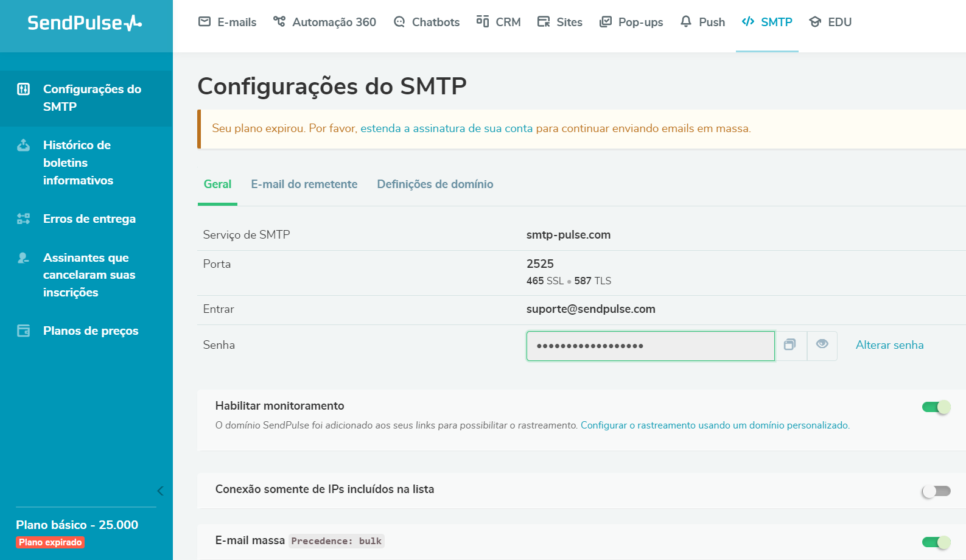Open Erros de entrega from sidebar
The image size is (966, 560).
89,219
